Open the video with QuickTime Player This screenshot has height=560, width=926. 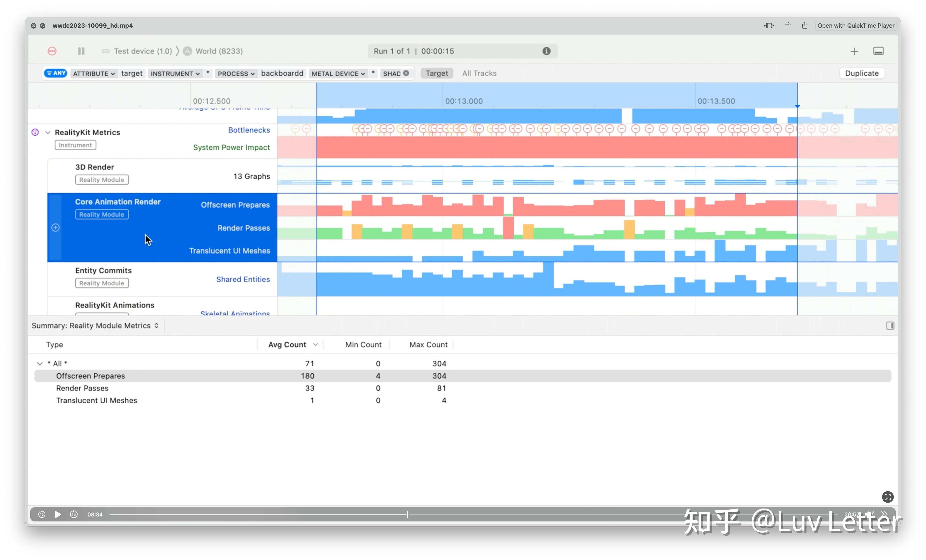856,25
